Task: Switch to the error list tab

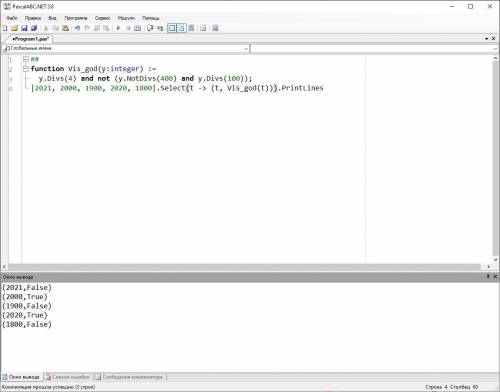Action: tap(69, 377)
